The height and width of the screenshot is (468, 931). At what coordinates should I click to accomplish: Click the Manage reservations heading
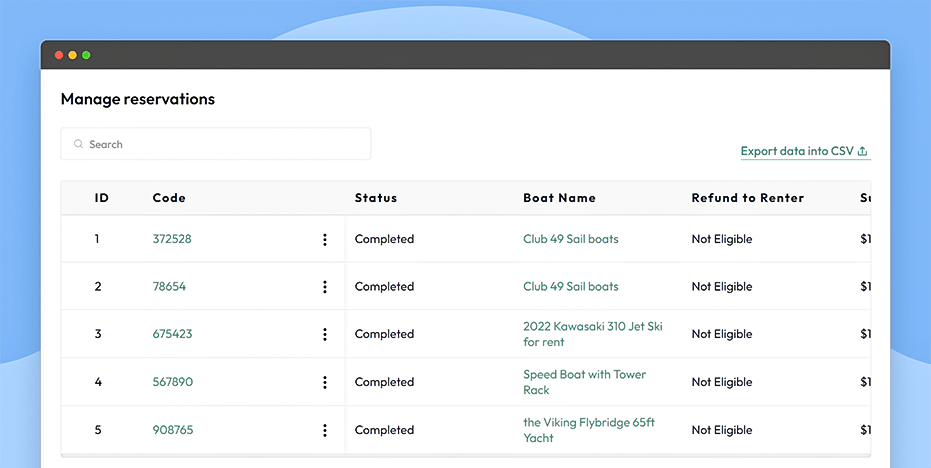pyautogui.click(x=138, y=99)
